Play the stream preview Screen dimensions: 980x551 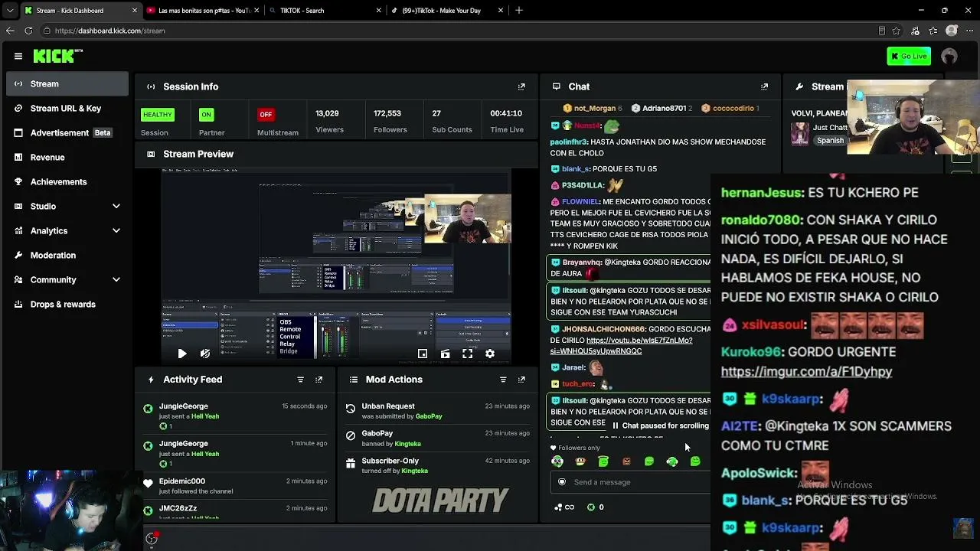point(182,354)
